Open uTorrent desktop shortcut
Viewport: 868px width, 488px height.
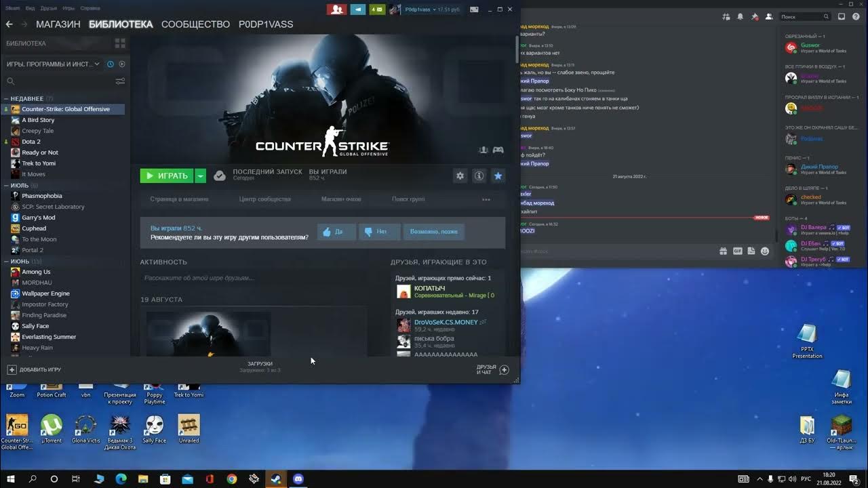pyautogui.click(x=52, y=429)
